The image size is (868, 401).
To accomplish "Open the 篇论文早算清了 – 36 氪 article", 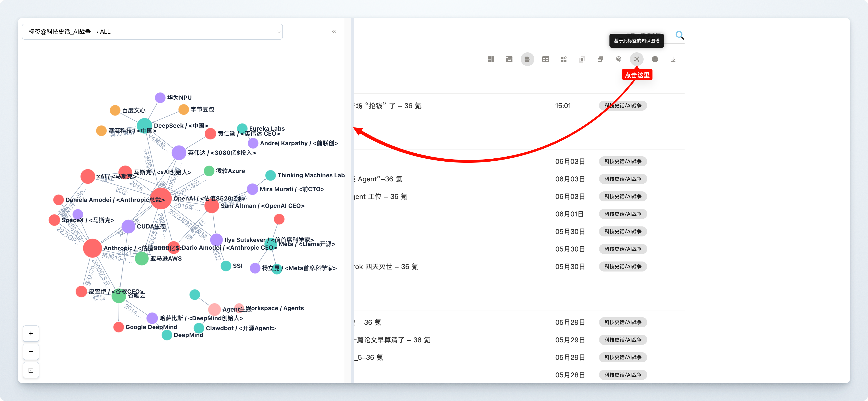I will [x=392, y=340].
